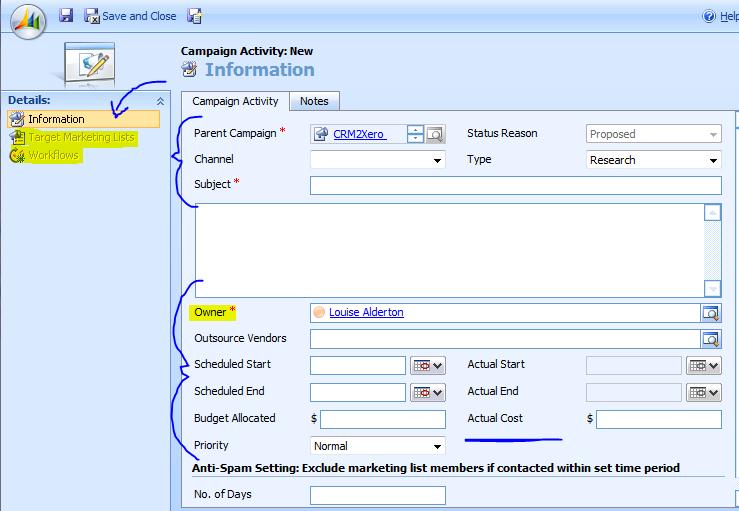Open the Louise Alderton owner link
This screenshot has height=511, width=739.
366,312
